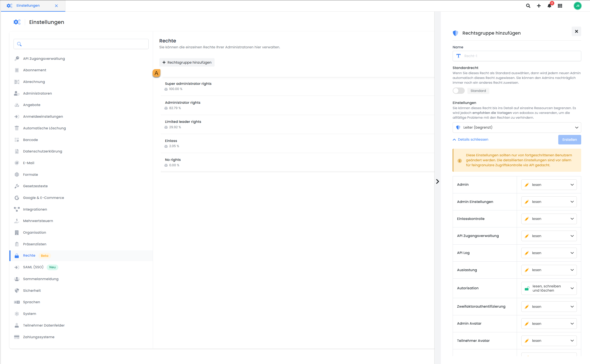The width and height of the screenshot is (590, 364).
Task: Click the plus icon in top bar
Action: pos(539,6)
